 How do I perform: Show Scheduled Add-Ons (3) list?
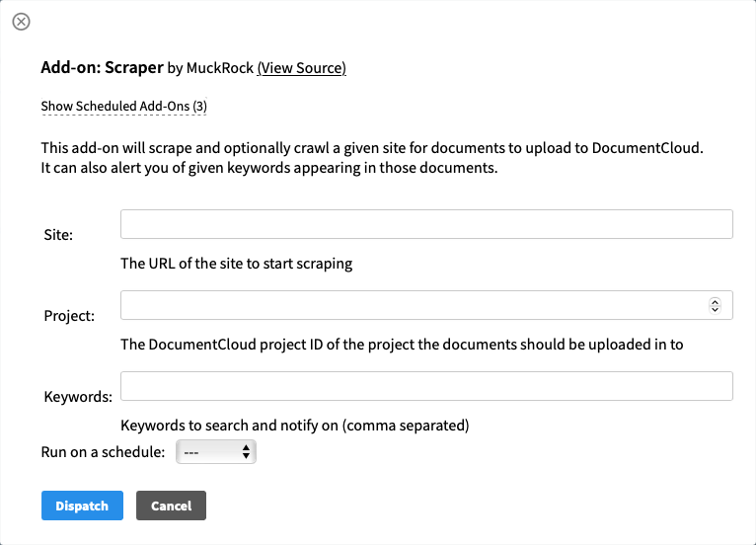point(124,106)
